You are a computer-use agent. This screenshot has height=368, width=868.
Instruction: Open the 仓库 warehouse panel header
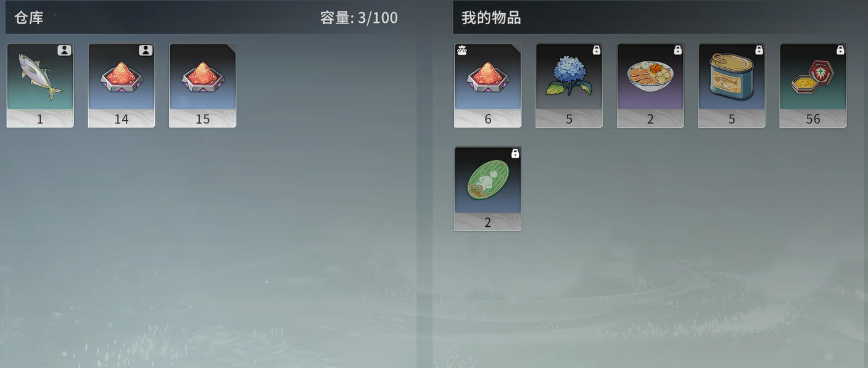point(29,17)
